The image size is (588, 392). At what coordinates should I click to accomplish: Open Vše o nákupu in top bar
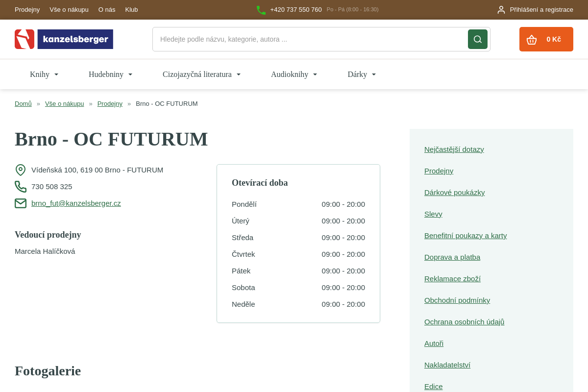(x=69, y=10)
